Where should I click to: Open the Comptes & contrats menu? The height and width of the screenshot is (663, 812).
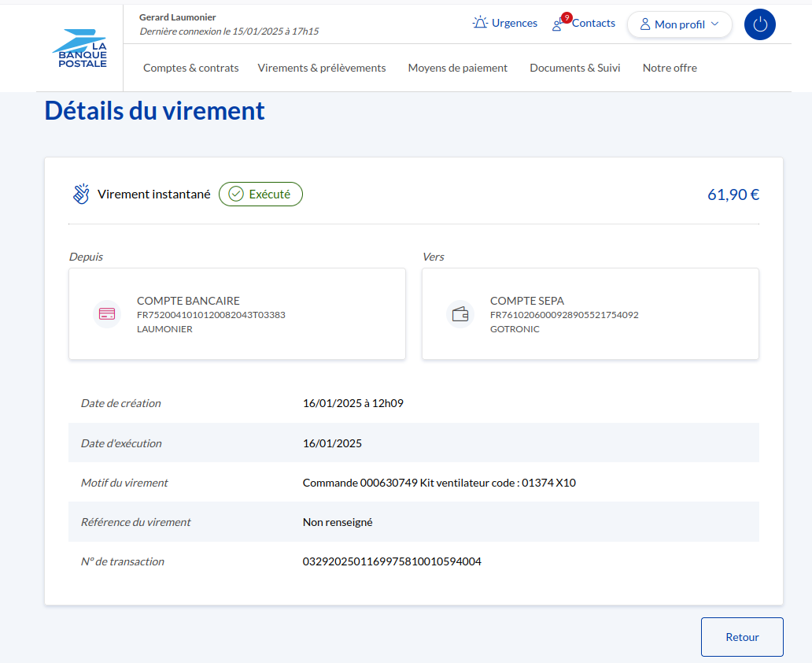tap(190, 68)
